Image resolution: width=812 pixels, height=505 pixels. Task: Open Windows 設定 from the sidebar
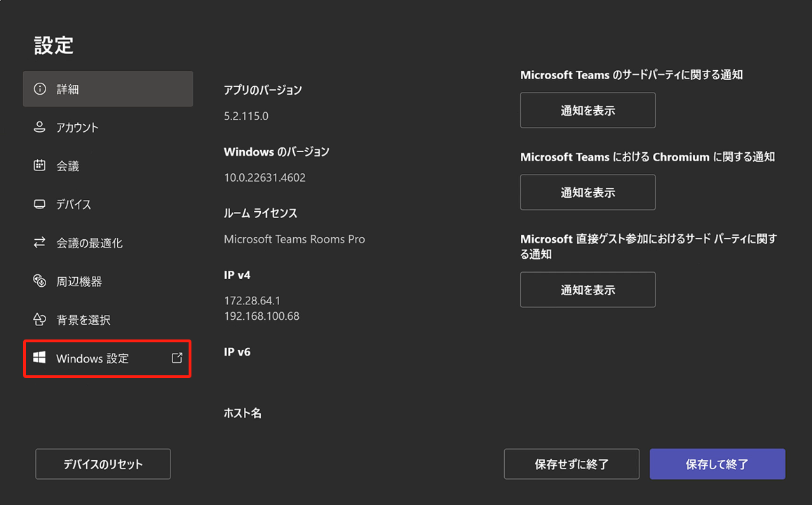pyautogui.click(x=108, y=358)
